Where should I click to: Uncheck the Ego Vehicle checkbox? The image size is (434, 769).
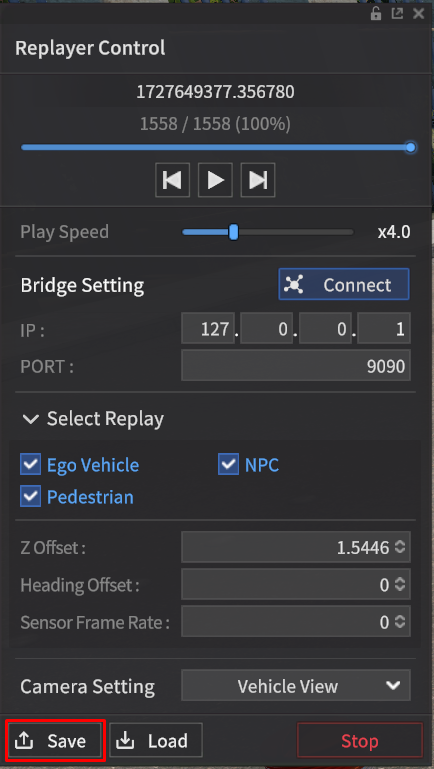point(30,464)
